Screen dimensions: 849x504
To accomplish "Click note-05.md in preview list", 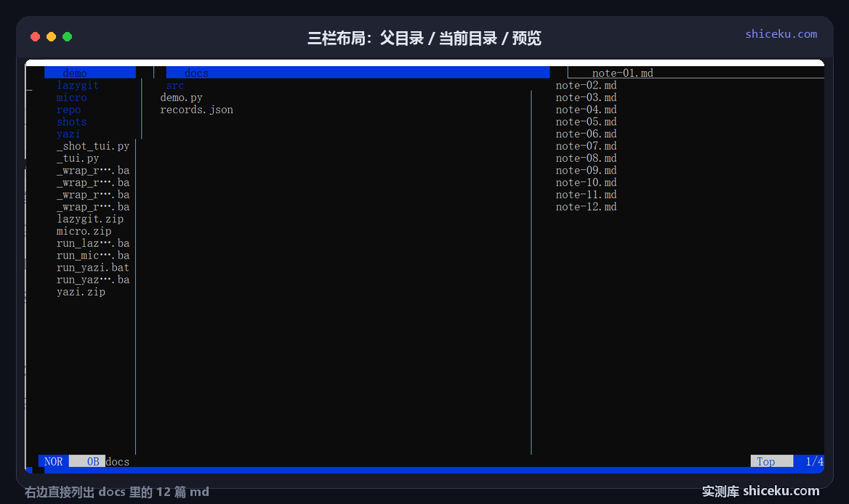I will tap(586, 122).
